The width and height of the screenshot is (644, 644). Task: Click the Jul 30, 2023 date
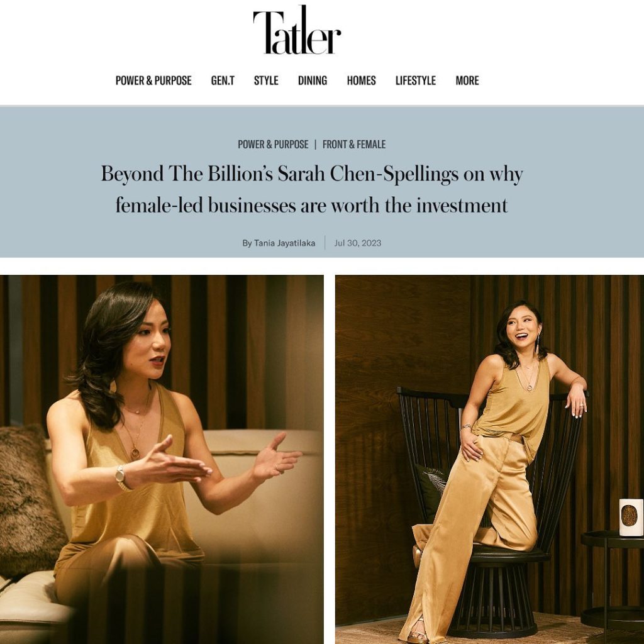point(357,243)
